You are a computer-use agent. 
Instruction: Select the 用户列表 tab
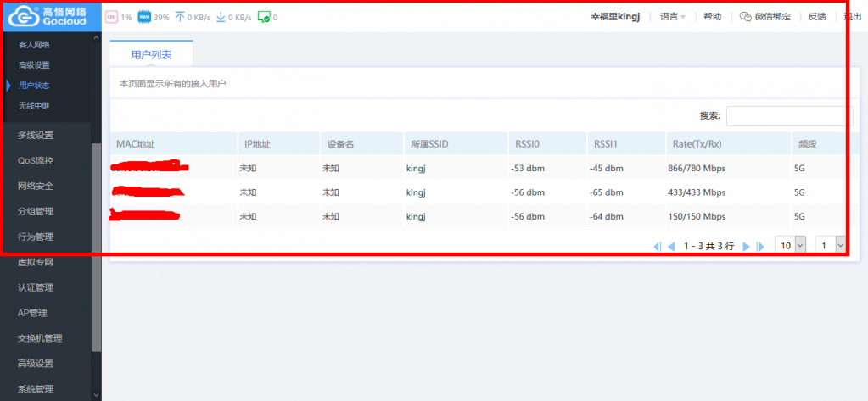(151, 54)
